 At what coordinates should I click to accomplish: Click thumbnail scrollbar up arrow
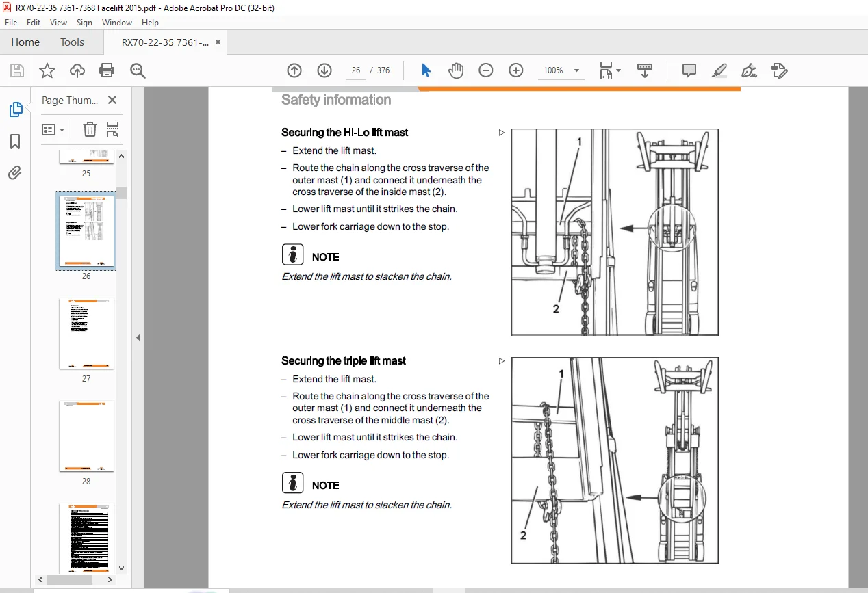[122, 155]
